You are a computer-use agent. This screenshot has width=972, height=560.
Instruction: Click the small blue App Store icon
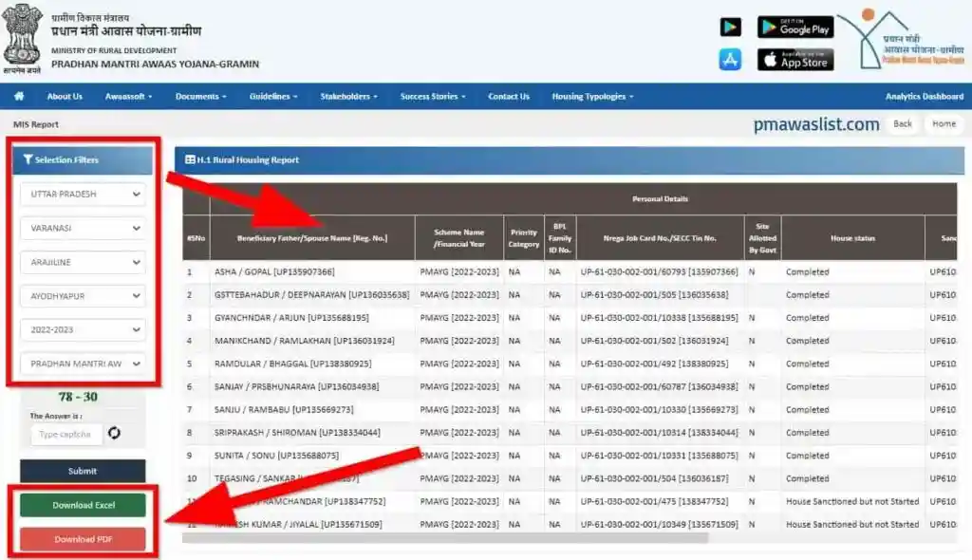coord(730,60)
